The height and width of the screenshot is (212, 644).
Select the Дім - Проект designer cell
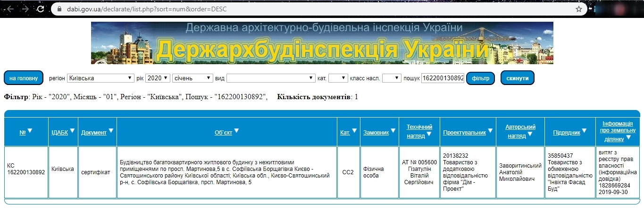[468, 172]
